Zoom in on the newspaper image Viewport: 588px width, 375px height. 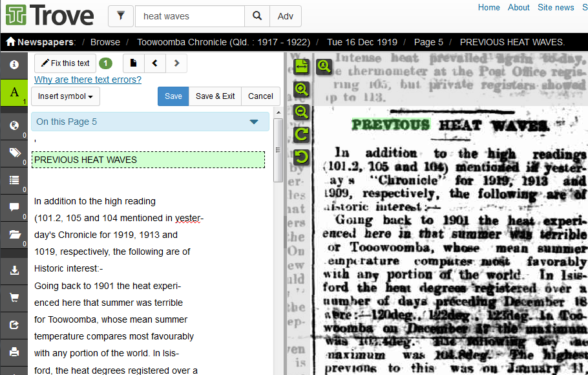click(x=302, y=89)
